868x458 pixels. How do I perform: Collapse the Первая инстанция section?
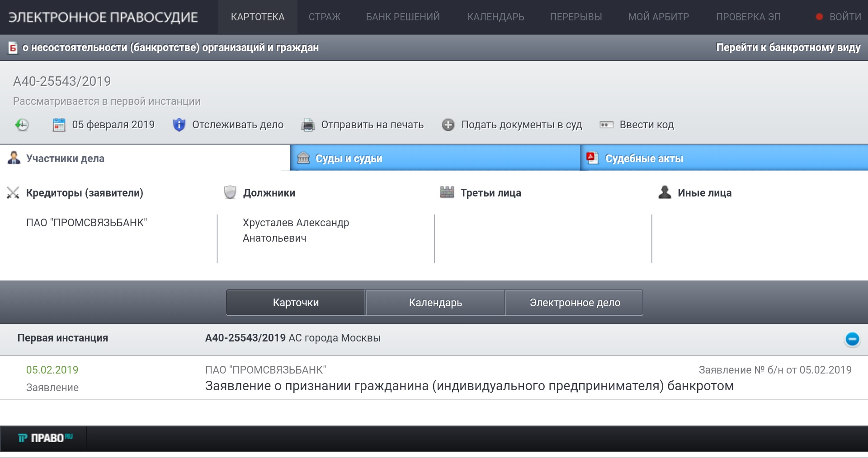click(852, 339)
